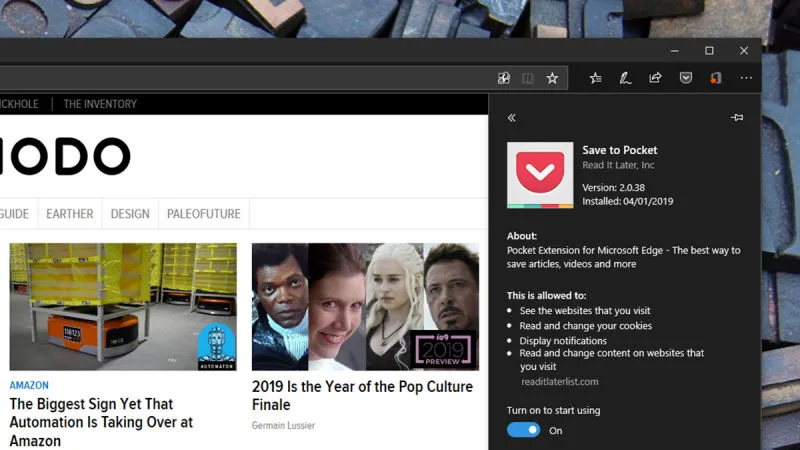Click author name Germain Lussier
800x450 pixels.
283,426
